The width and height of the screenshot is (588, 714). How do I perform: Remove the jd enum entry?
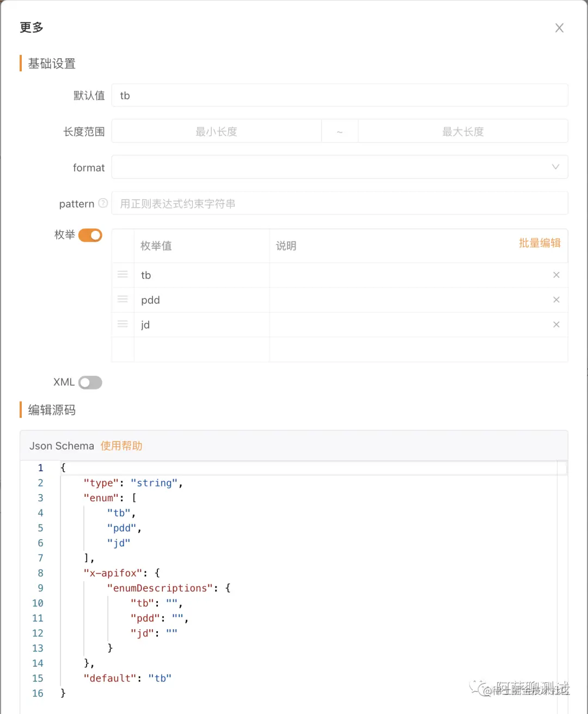coord(556,324)
